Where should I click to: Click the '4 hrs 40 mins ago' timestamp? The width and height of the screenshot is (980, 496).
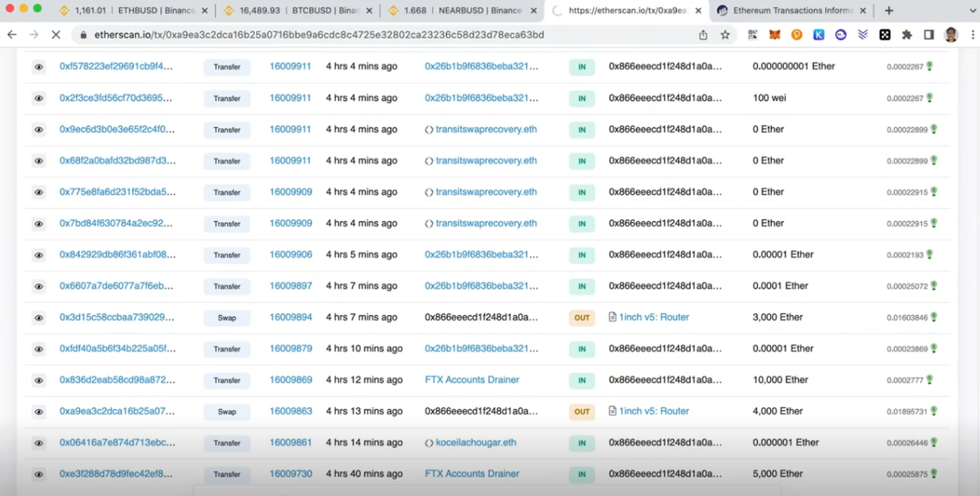coord(364,474)
